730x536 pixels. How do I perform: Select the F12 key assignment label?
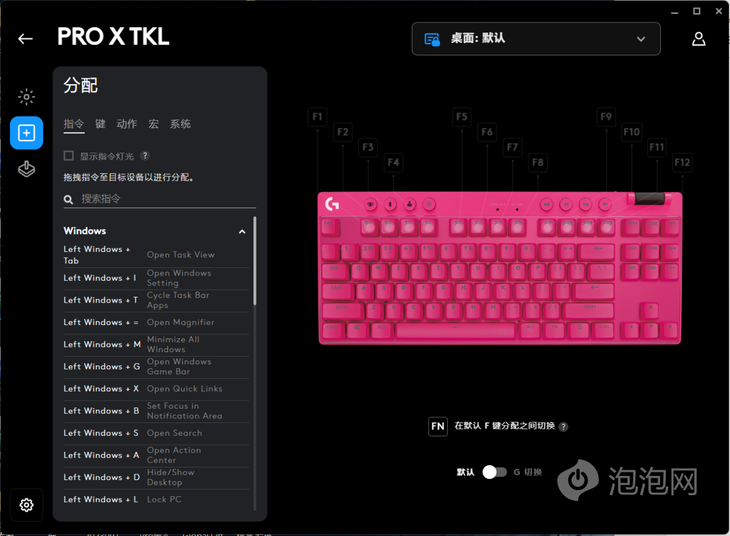coord(683,163)
